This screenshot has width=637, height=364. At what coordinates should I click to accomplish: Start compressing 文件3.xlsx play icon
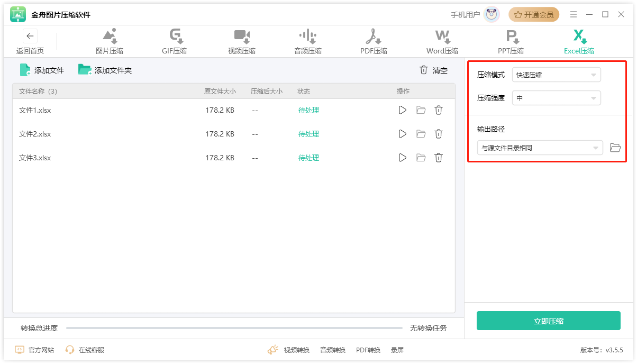pyautogui.click(x=403, y=158)
